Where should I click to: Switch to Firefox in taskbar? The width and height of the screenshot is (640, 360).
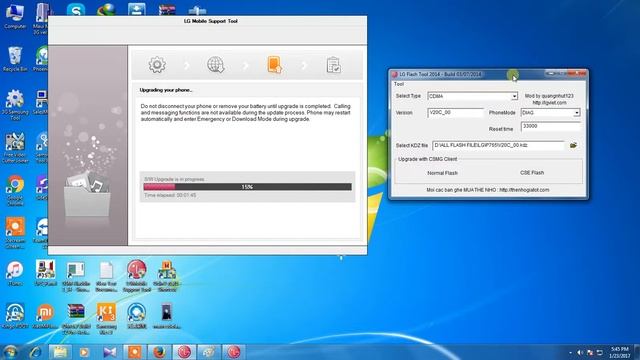159,352
